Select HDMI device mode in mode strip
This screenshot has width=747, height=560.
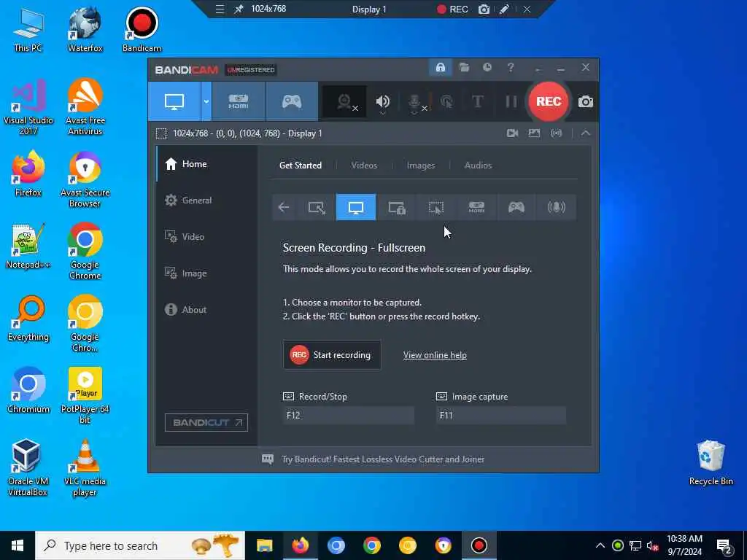[x=476, y=207]
